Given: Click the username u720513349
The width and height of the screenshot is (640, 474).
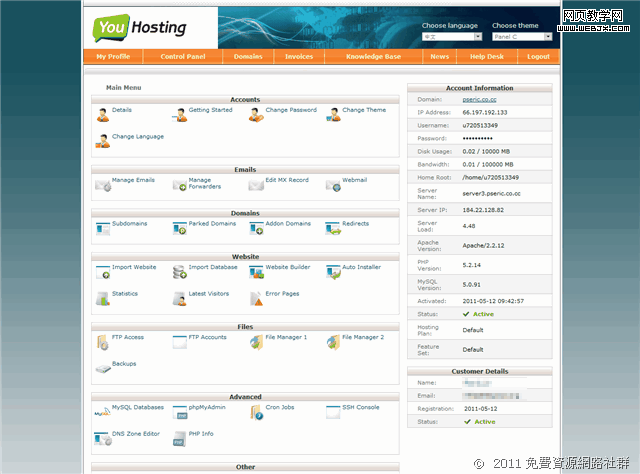Looking at the screenshot, I should 480,125.
